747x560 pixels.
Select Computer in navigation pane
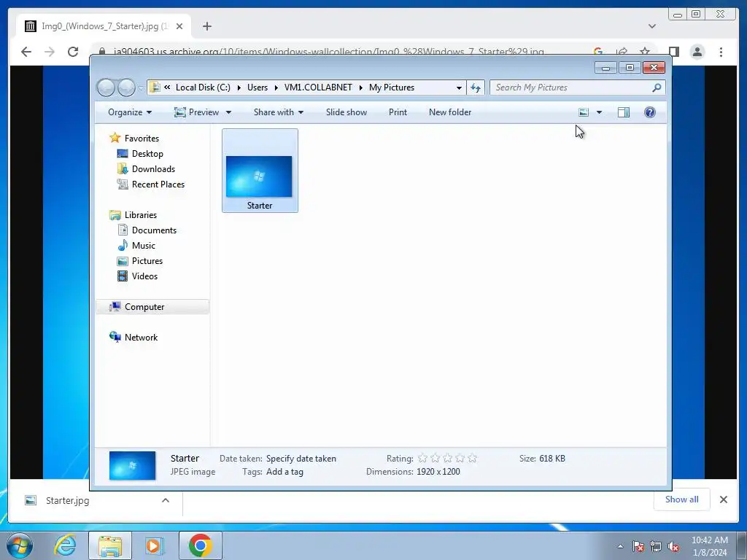144,307
